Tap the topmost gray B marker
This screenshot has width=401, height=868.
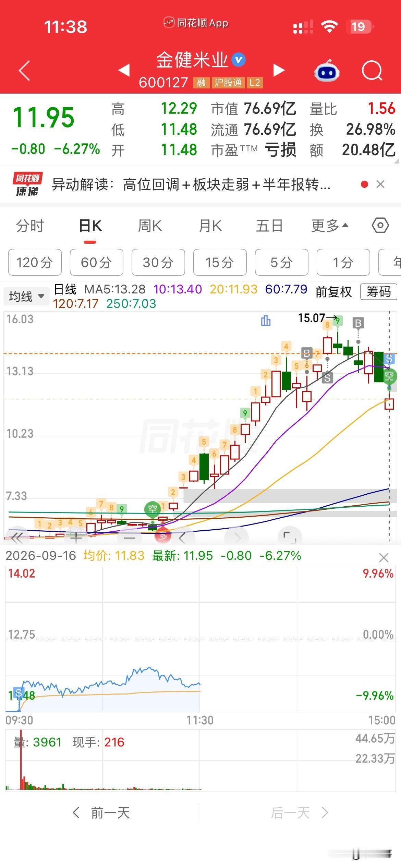358,323
